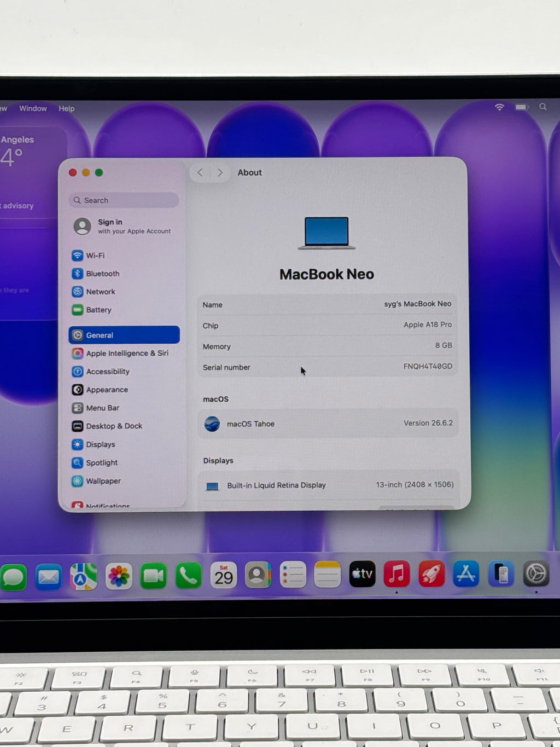Screen dimensions: 560x747
Task: Click the Wi-Fi status menu bar icon
Action: point(499,107)
